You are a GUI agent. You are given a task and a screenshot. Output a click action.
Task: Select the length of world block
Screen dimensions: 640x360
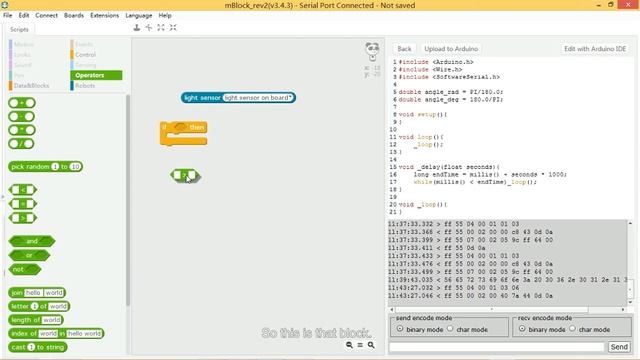pos(36,320)
